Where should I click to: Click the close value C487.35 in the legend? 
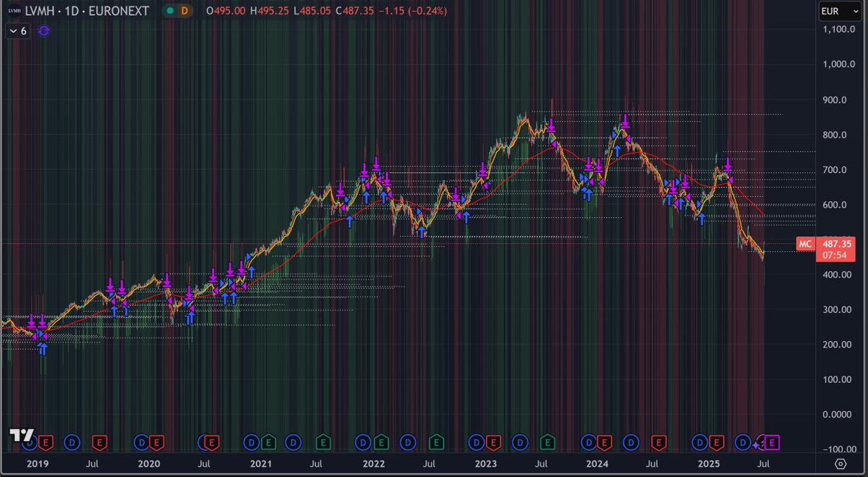tap(357, 11)
